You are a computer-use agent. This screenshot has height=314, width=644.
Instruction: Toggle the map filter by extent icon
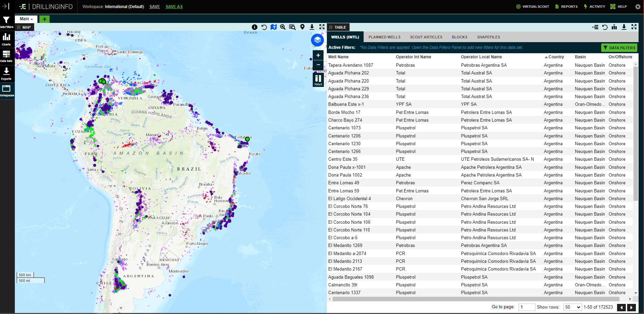pyautogui.click(x=274, y=27)
